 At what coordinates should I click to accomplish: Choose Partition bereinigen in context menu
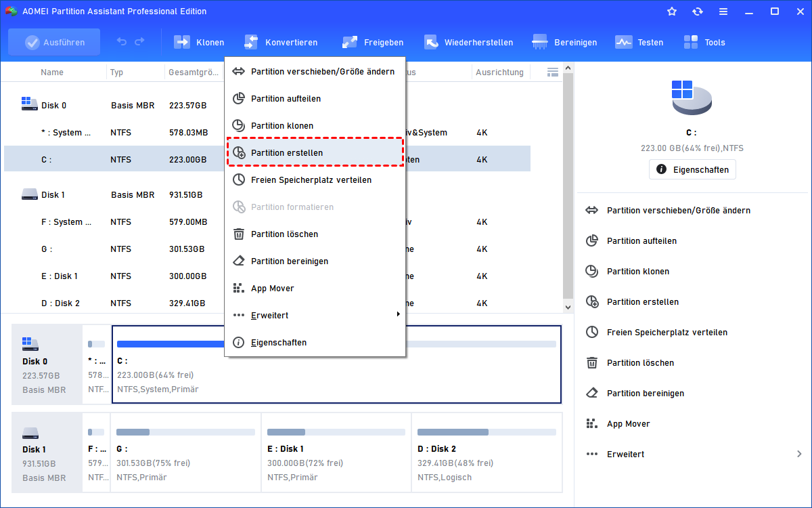(x=315, y=261)
